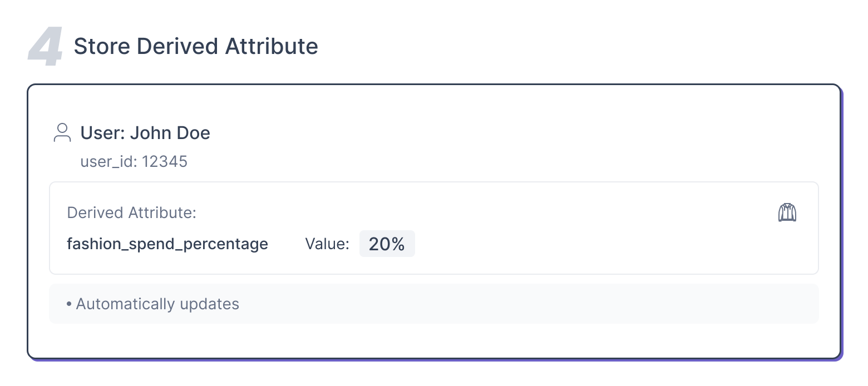Click the user_id: 12345 text
The height and width of the screenshot is (386, 868).
tap(134, 162)
